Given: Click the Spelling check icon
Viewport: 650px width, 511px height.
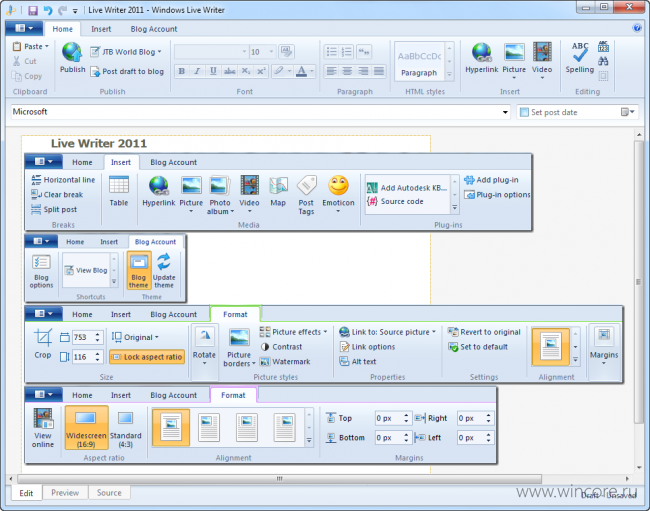Looking at the screenshot, I should tap(580, 53).
